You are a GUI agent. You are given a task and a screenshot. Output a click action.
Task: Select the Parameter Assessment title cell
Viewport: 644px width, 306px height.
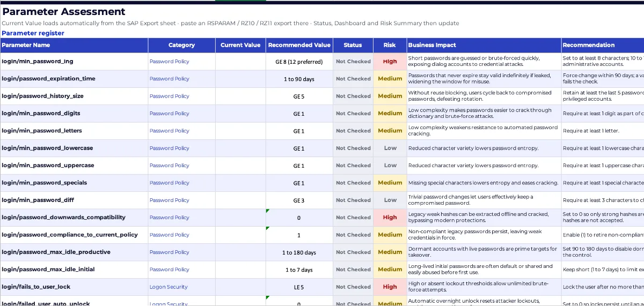tap(64, 12)
